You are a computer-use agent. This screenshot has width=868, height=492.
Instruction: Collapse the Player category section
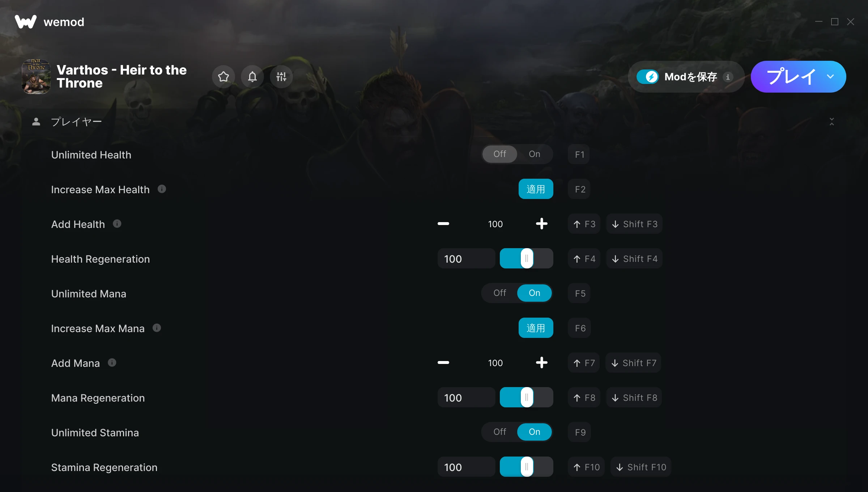832,122
